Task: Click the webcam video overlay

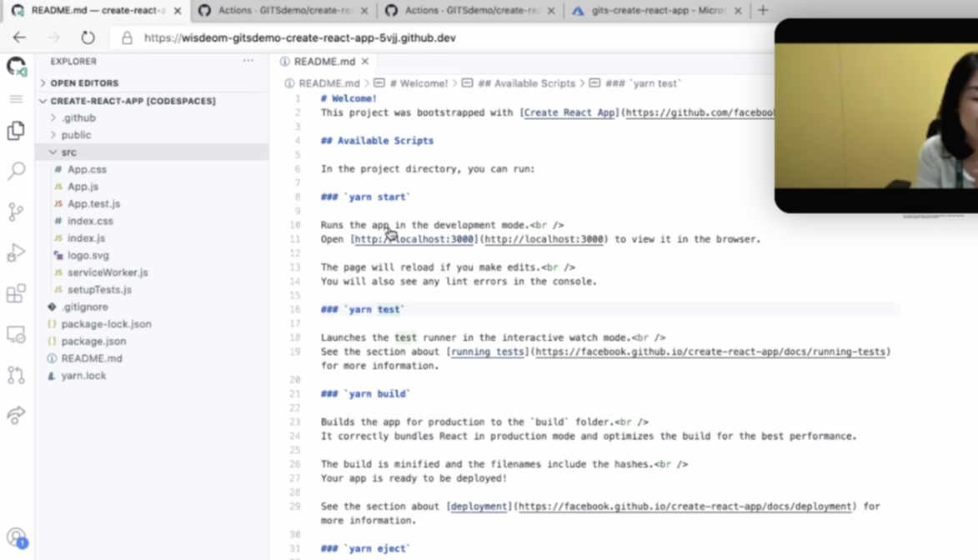Action: (x=875, y=115)
